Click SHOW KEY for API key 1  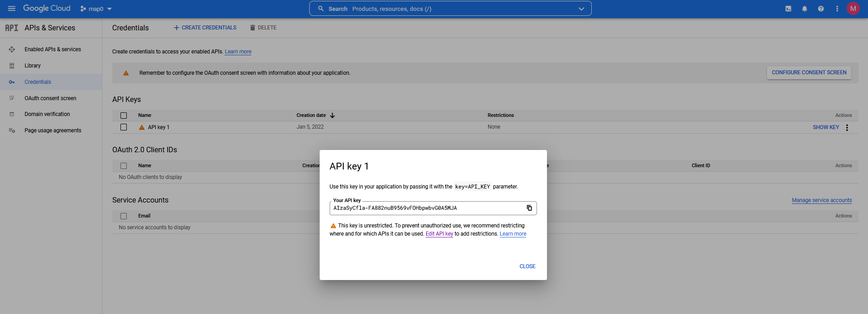pos(826,127)
